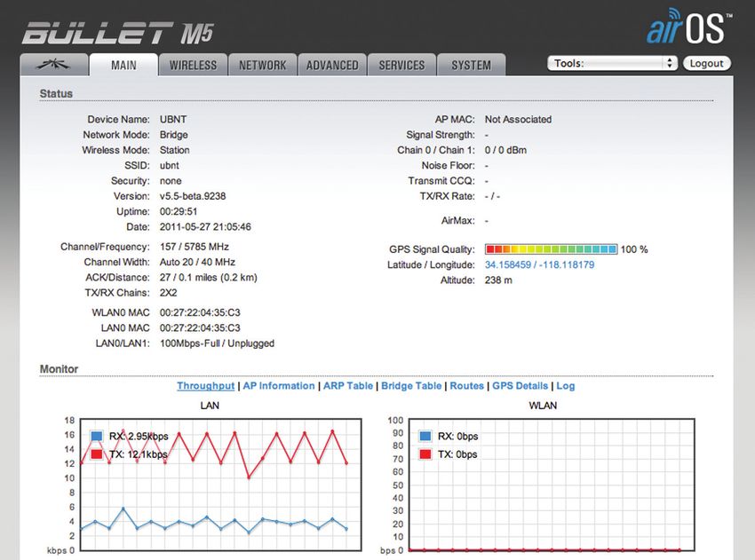
Task: Open the Ubiquiti logo tab
Action: tap(54, 65)
